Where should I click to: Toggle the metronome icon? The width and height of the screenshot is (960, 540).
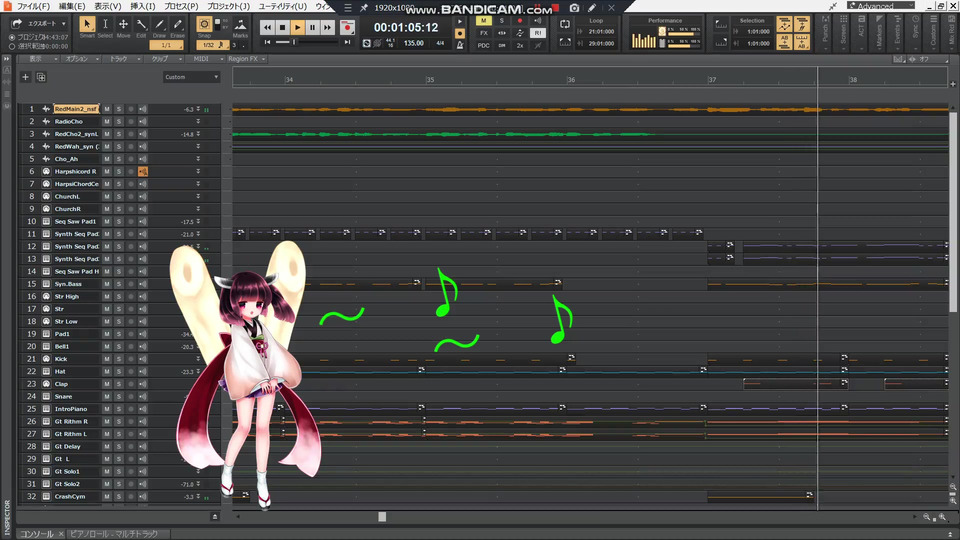tap(460, 45)
